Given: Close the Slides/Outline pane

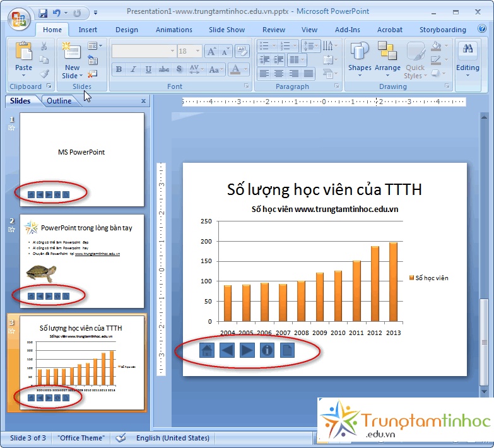Looking at the screenshot, I should pos(143,101).
